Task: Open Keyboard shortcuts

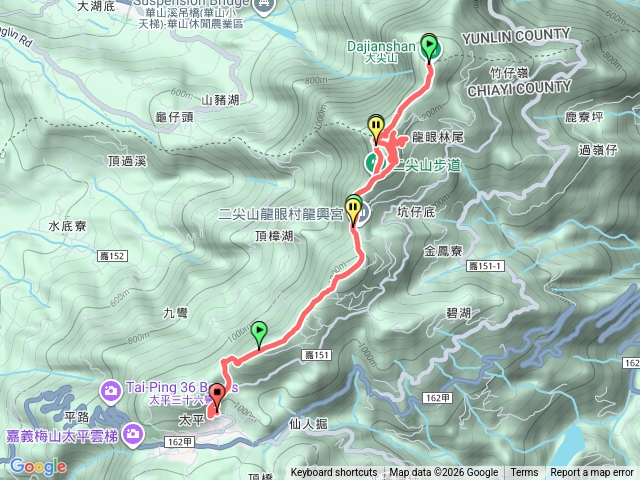Action: click(x=334, y=473)
